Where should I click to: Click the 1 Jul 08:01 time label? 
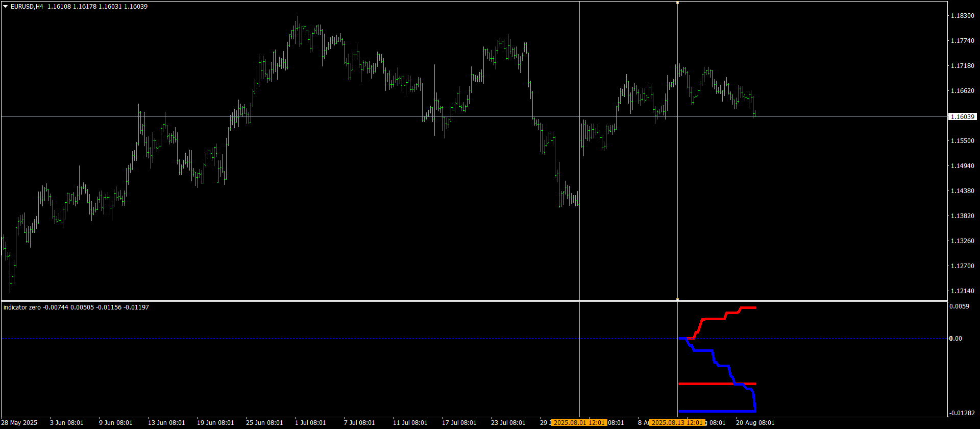[x=310, y=423]
